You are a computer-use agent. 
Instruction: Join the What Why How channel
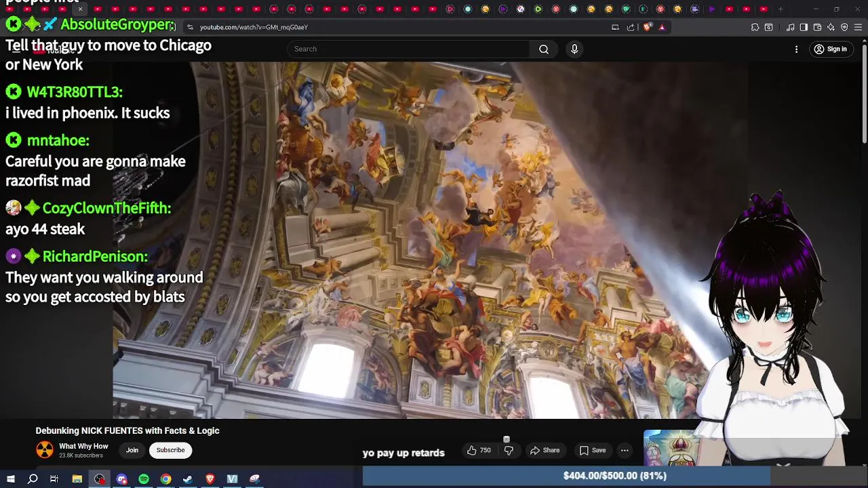click(x=132, y=450)
